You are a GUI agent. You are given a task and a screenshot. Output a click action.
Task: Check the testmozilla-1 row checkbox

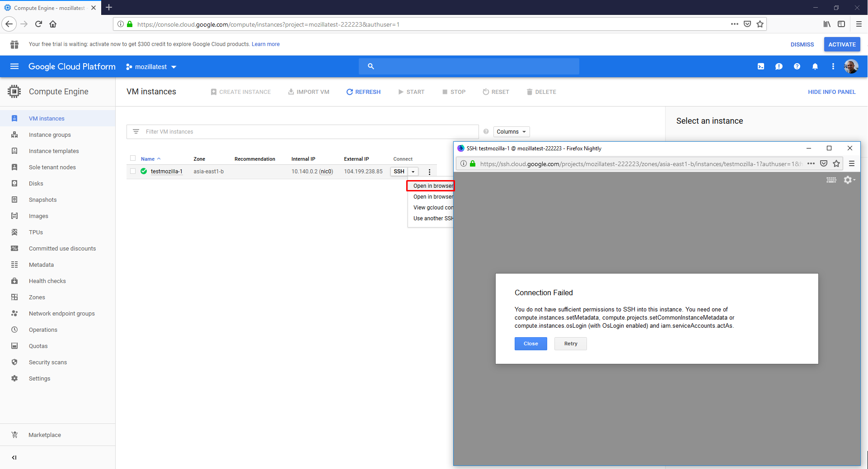click(x=133, y=171)
